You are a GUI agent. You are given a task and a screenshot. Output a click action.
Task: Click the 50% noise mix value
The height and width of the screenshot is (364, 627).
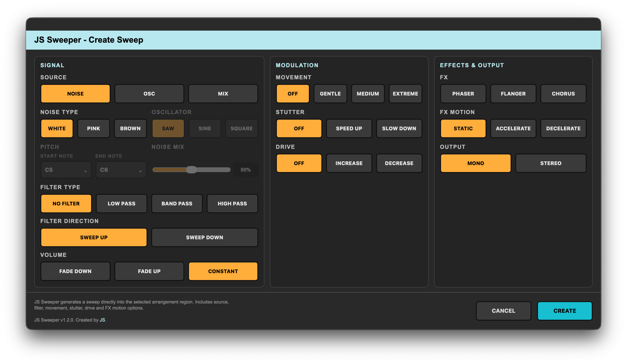(246, 170)
